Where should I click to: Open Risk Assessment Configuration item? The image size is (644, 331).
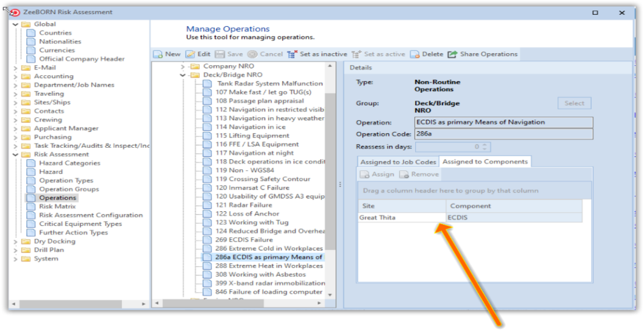[91, 215]
